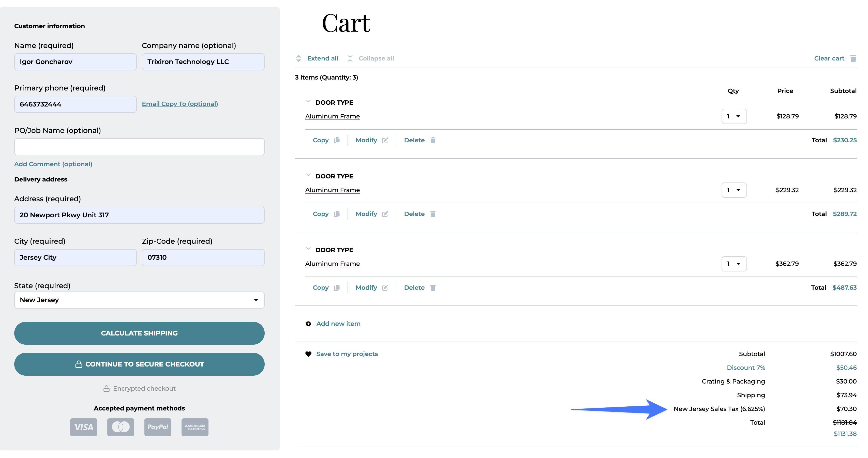Click modify pencil icon for $229.32 item
Viewport: 868px width, 458px height.
pyautogui.click(x=385, y=214)
